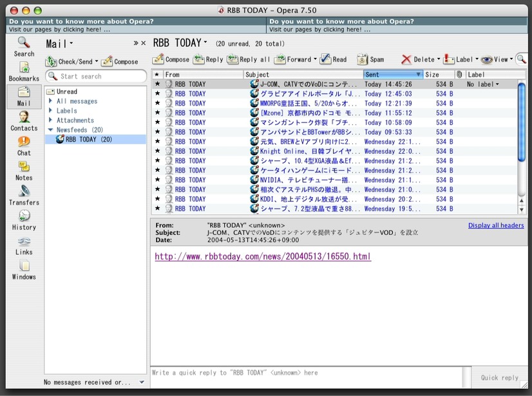Image resolution: width=532 pixels, height=396 pixels.
Task: Open the No label dropdown
Action: click(483, 84)
